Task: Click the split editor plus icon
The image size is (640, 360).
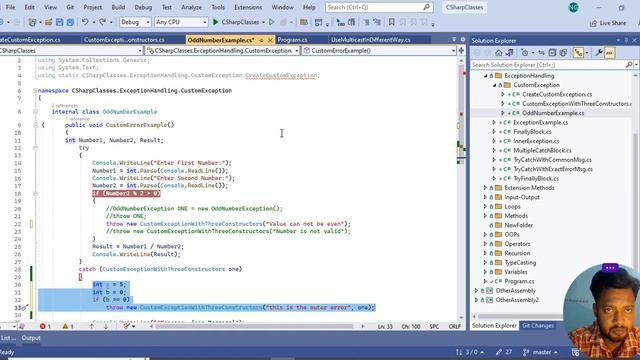Action: tap(461, 51)
